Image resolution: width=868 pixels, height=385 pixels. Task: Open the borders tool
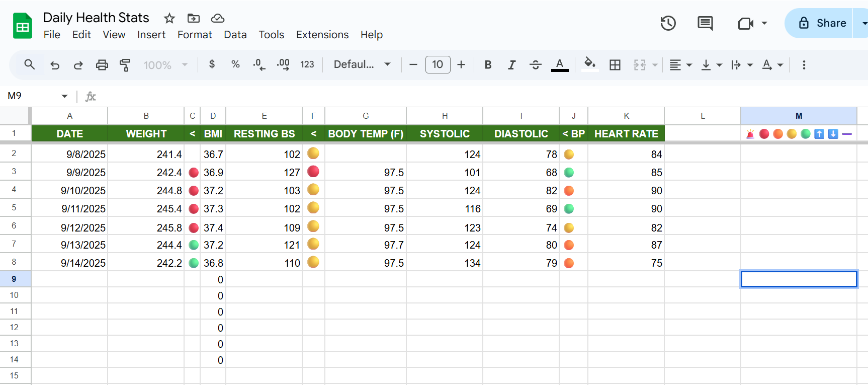(x=615, y=65)
